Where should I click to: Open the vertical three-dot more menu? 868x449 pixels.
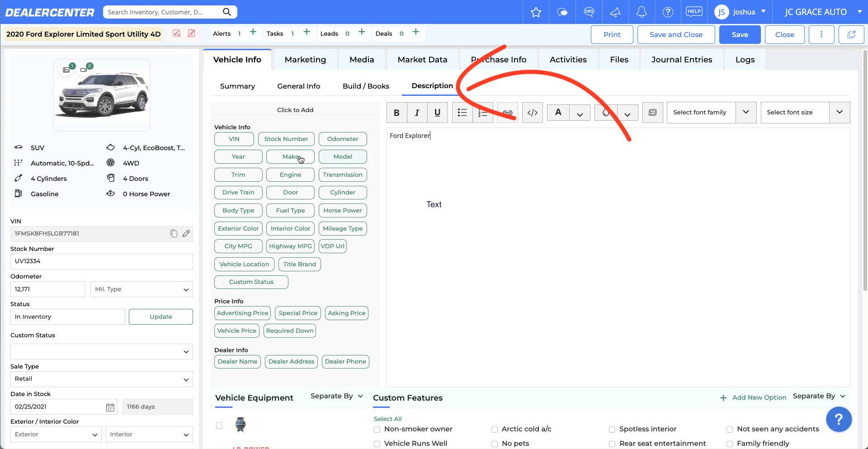tap(821, 34)
